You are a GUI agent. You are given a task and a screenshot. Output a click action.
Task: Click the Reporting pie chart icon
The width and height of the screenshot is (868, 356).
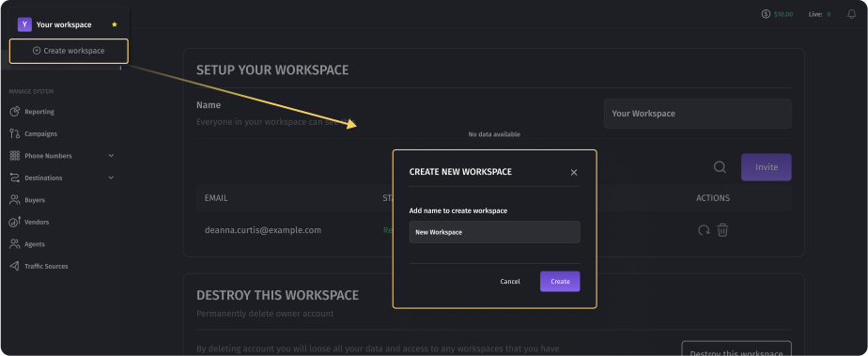[15, 111]
